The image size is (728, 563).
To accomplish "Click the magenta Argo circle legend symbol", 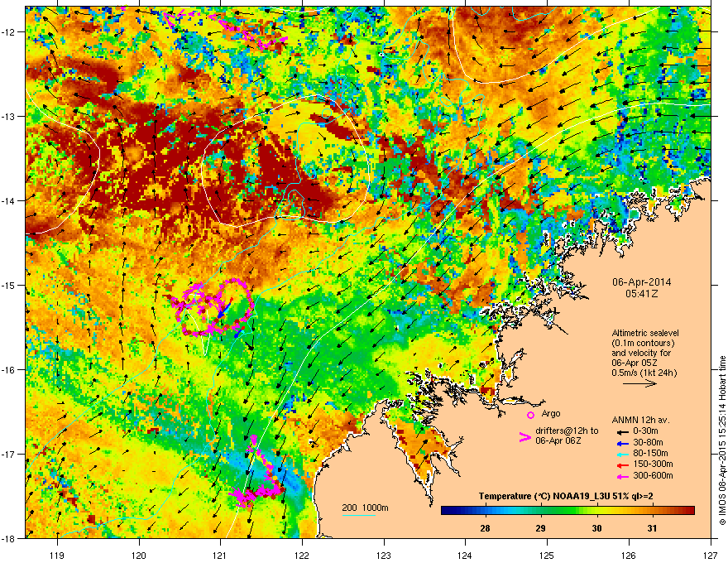I will 530,415.
